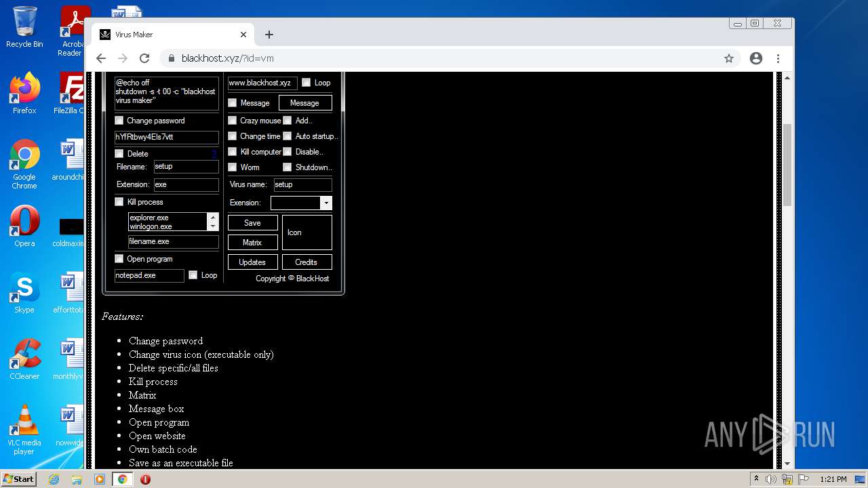Enable Change password checkbox
The height and width of the screenshot is (488, 868).
click(119, 121)
